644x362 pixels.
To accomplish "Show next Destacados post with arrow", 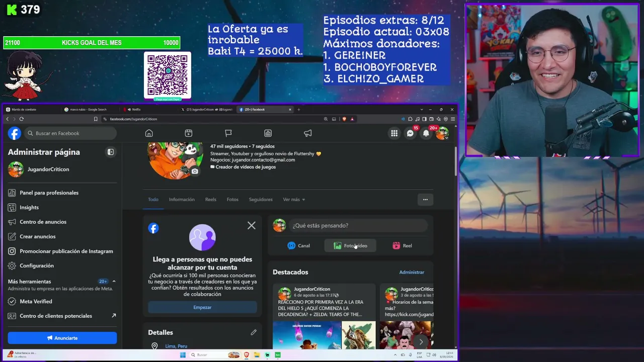I will [421, 342].
